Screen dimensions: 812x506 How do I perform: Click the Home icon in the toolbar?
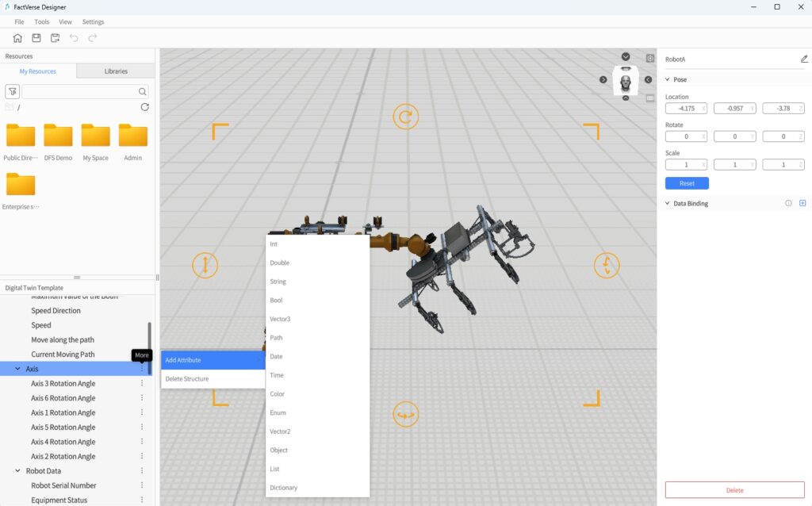(17, 38)
